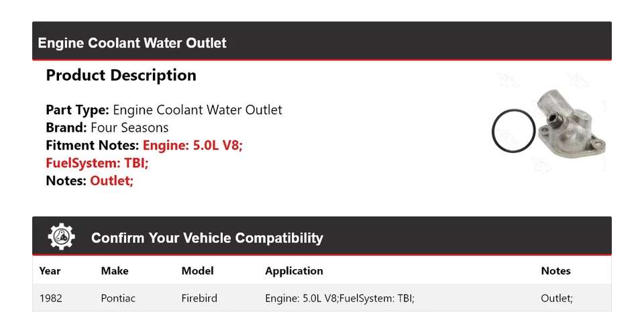Click the black O-ring gasket image
Viewport: 644px width, 333px height.
[x=513, y=131]
